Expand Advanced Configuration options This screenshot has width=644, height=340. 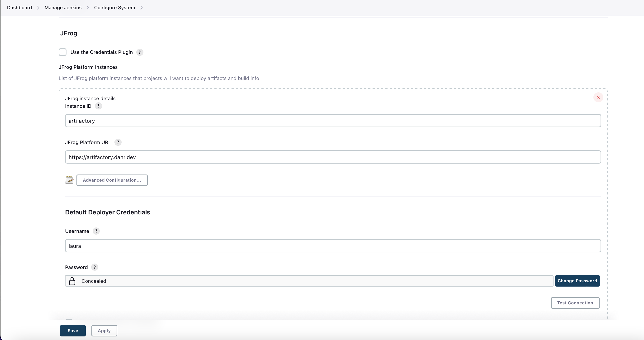pyautogui.click(x=112, y=180)
